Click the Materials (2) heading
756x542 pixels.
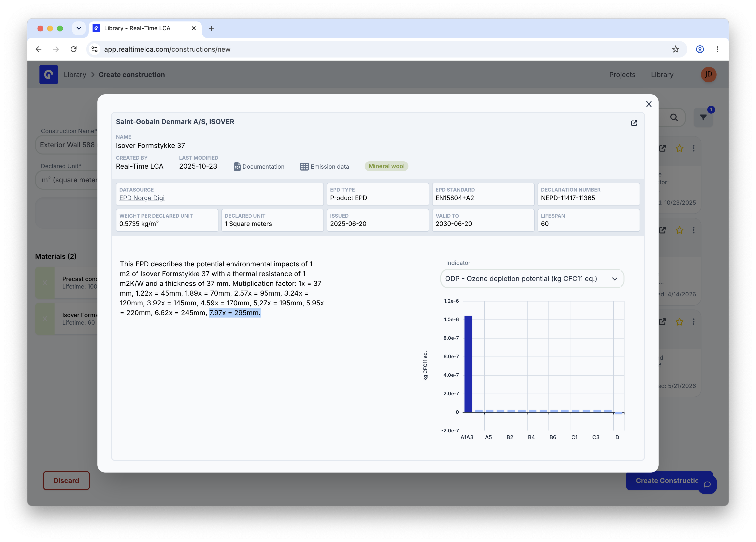56,256
